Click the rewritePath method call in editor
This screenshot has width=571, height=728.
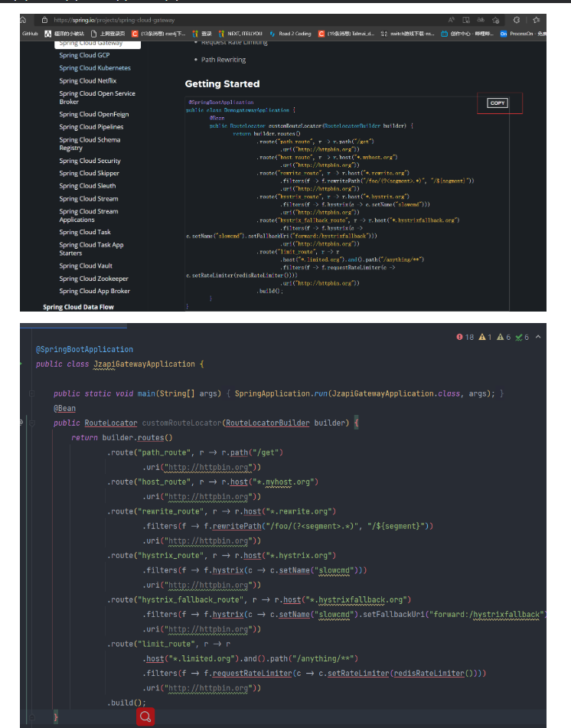click(237, 526)
